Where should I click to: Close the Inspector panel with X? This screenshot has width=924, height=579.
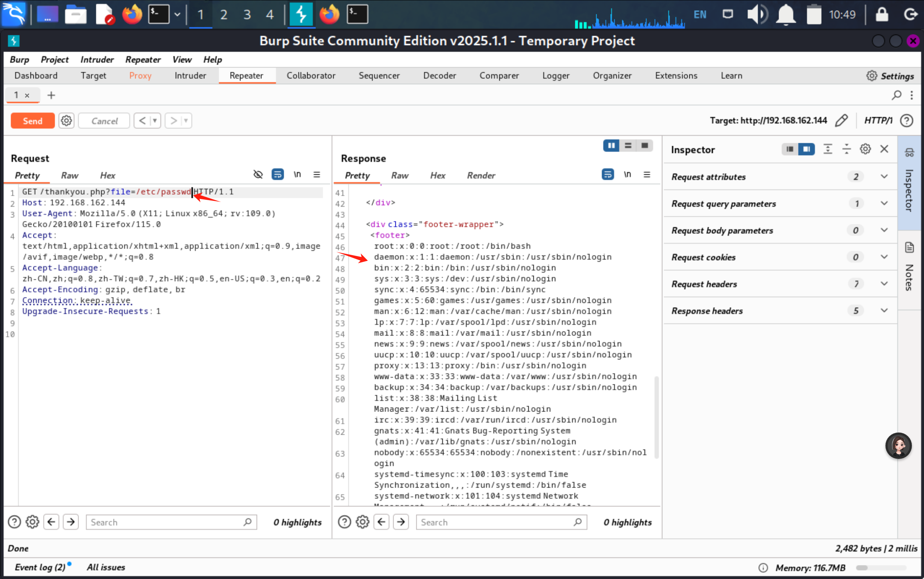(x=884, y=149)
